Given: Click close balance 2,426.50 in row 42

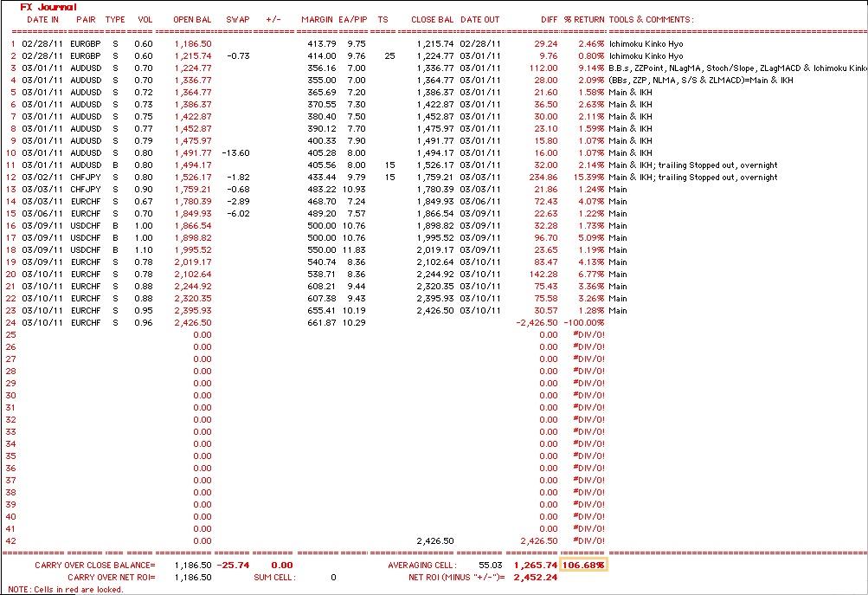Looking at the screenshot, I should point(435,541).
